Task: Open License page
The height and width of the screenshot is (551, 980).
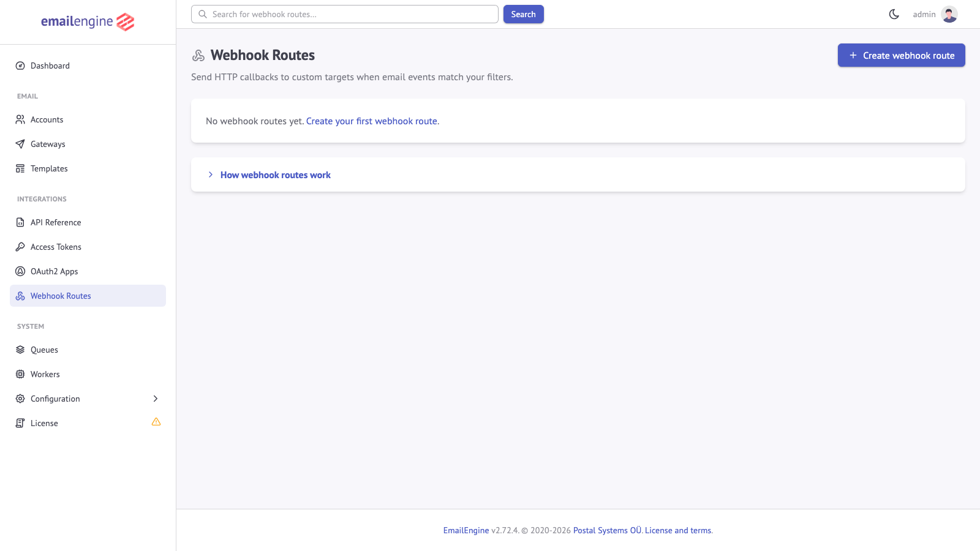Action: [88, 423]
